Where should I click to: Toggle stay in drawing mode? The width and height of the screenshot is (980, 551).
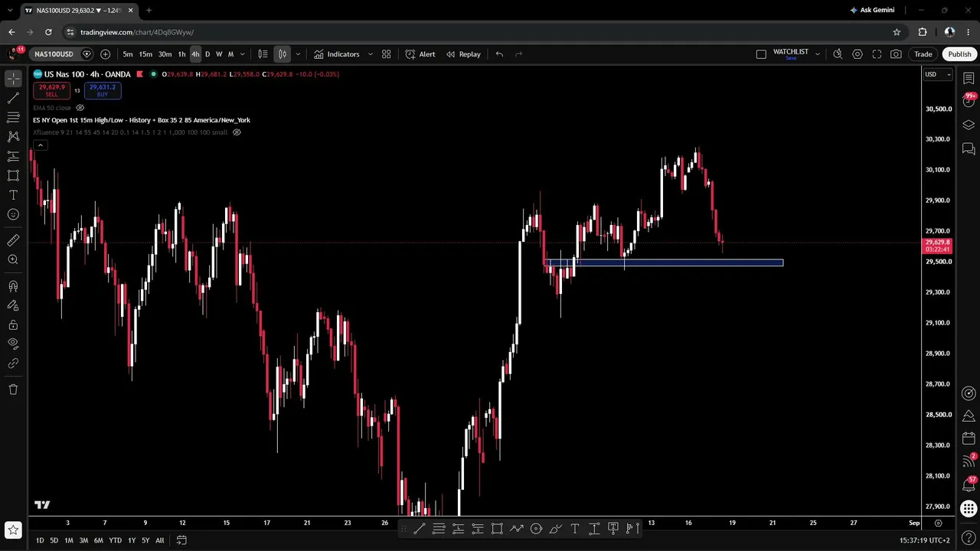(13, 305)
